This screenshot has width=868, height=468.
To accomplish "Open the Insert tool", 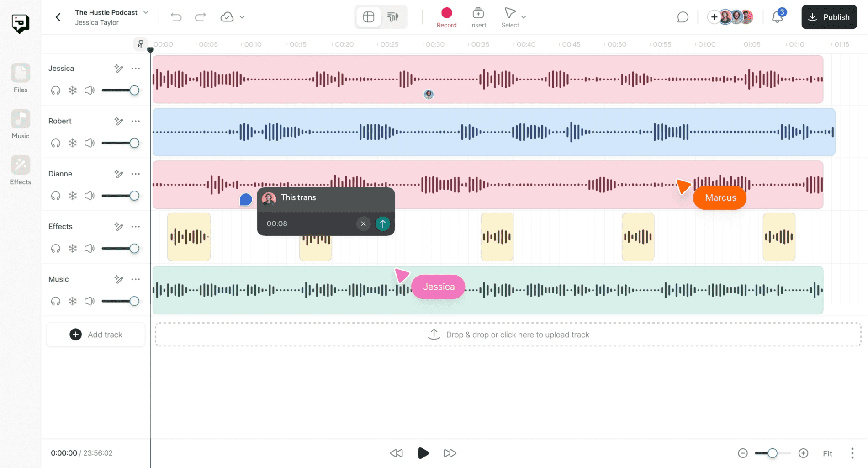I will click(478, 17).
